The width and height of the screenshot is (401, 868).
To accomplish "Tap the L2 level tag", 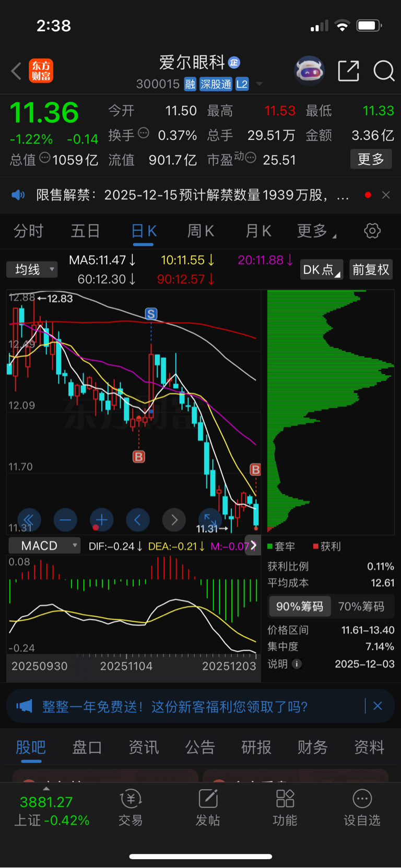I will coord(242,85).
